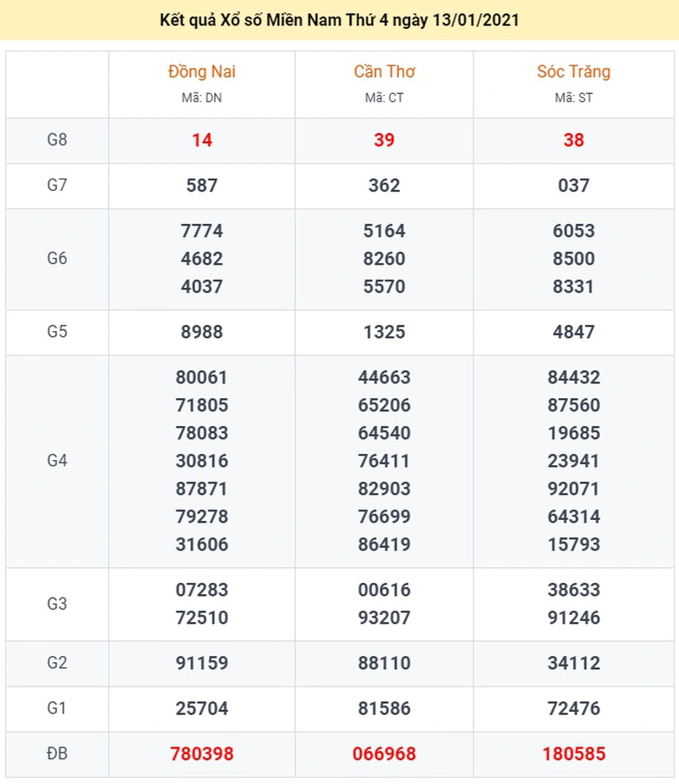Click the ĐB row label
The width and height of the screenshot is (679, 784).
tap(57, 754)
